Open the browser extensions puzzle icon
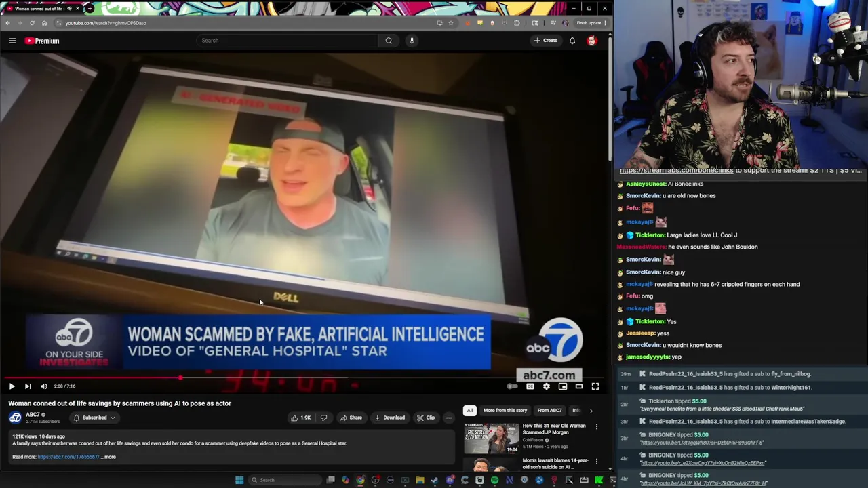Image resolution: width=868 pixels, height=488 pixels. 517,23
